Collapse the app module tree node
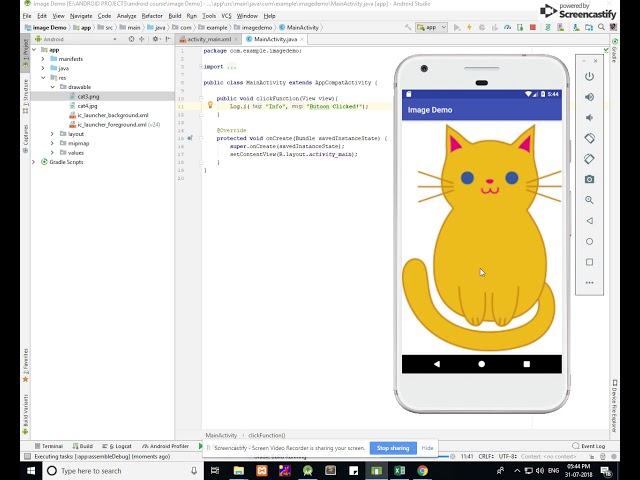 pyautogui.click(x=34, y=50)
